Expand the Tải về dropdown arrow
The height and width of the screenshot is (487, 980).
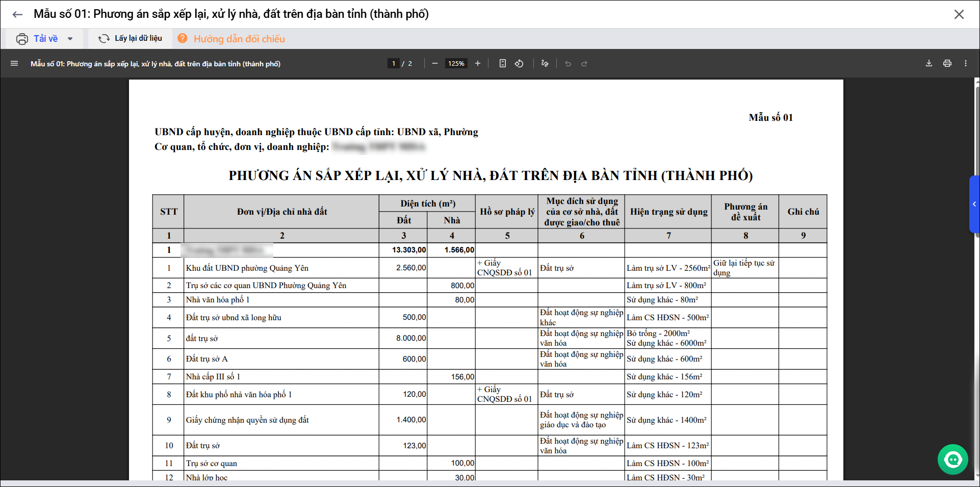click(70, 39)
